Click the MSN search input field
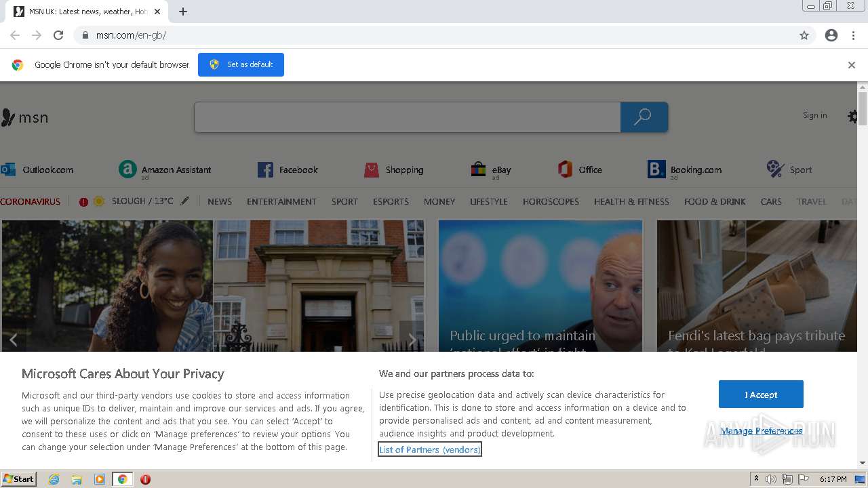 (x=408, y=117)
